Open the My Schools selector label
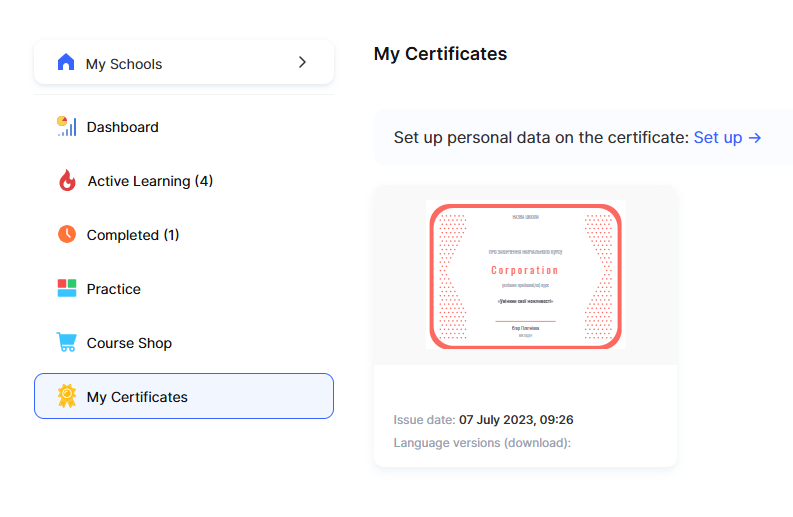 (x=124, y=64)
